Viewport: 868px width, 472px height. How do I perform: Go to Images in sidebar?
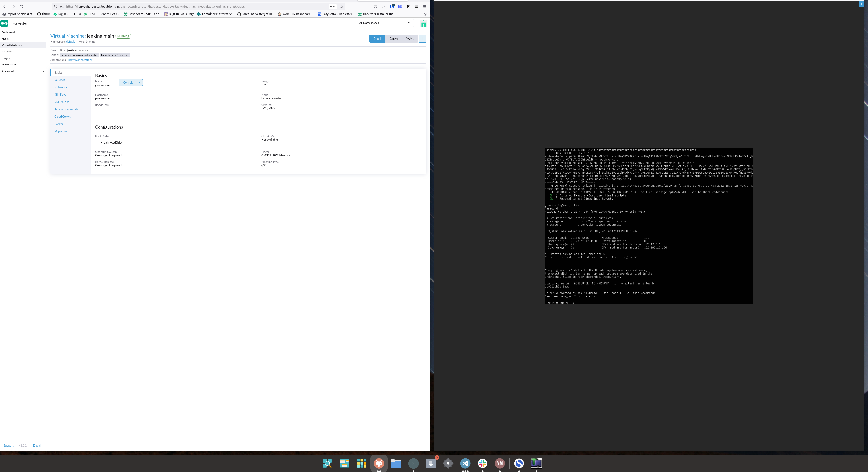pos(6,58)
